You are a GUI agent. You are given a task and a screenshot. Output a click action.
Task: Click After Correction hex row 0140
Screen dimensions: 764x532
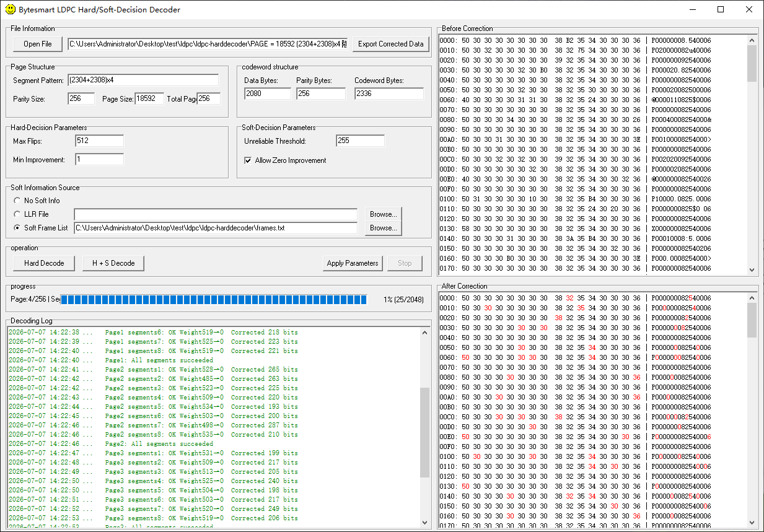pos(576,496)
